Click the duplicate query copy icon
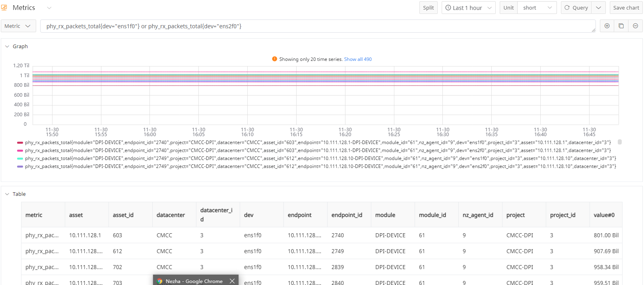644x285 pixels. click(621, 26)
